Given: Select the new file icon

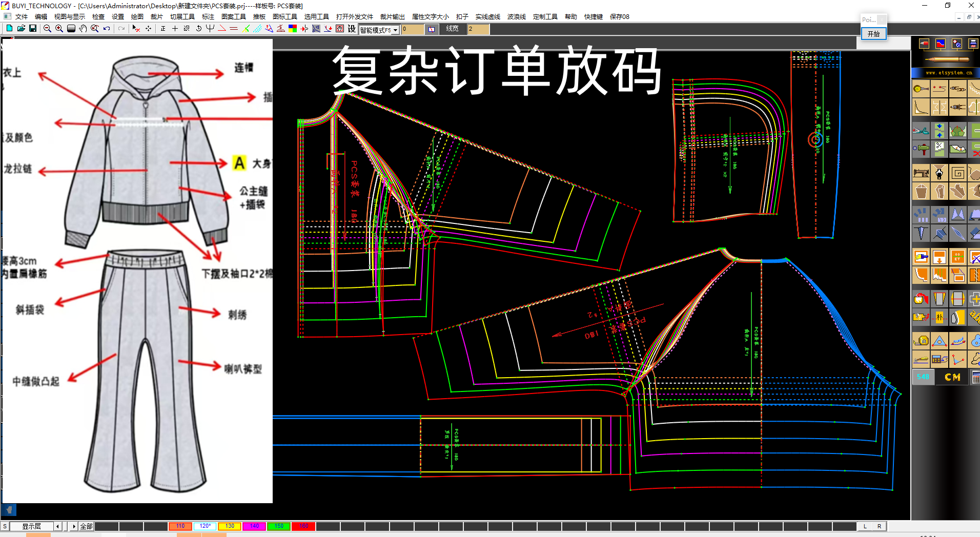Looking at the screenshot, I should click(8, 29).
